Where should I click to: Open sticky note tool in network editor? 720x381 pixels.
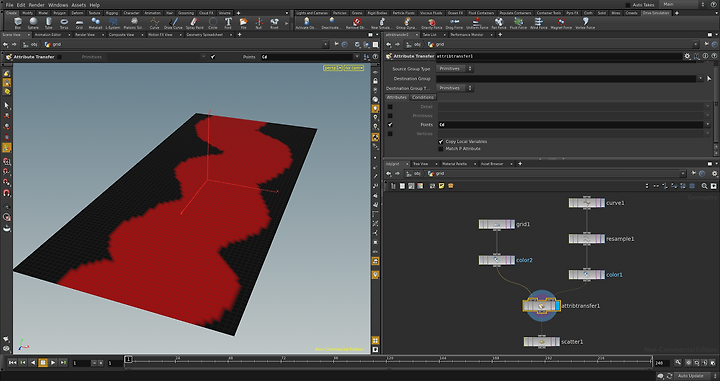pos(441,186)
